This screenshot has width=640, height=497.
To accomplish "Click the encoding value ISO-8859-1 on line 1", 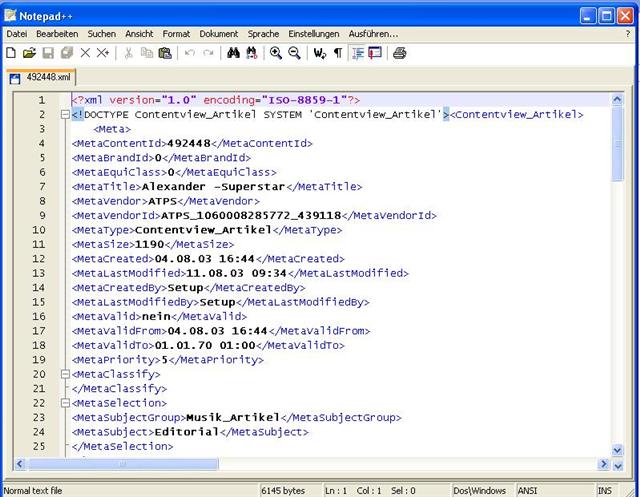I will pos(304,100).
